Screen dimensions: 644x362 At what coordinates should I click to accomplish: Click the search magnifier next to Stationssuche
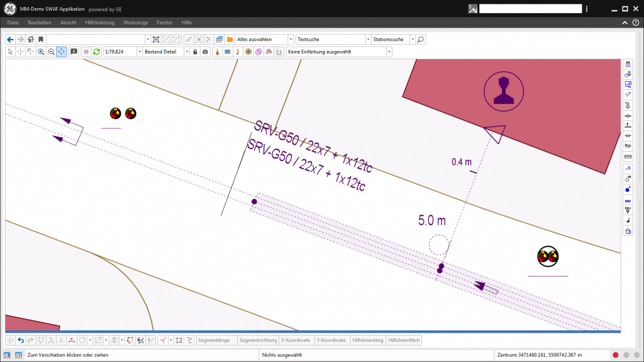[421, 39]
